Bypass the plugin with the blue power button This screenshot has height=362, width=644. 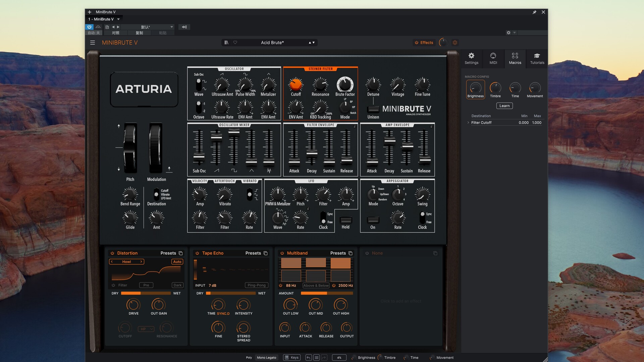89,27
